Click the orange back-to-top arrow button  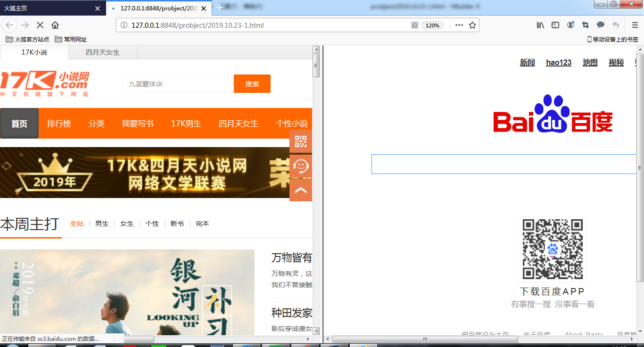301,190
